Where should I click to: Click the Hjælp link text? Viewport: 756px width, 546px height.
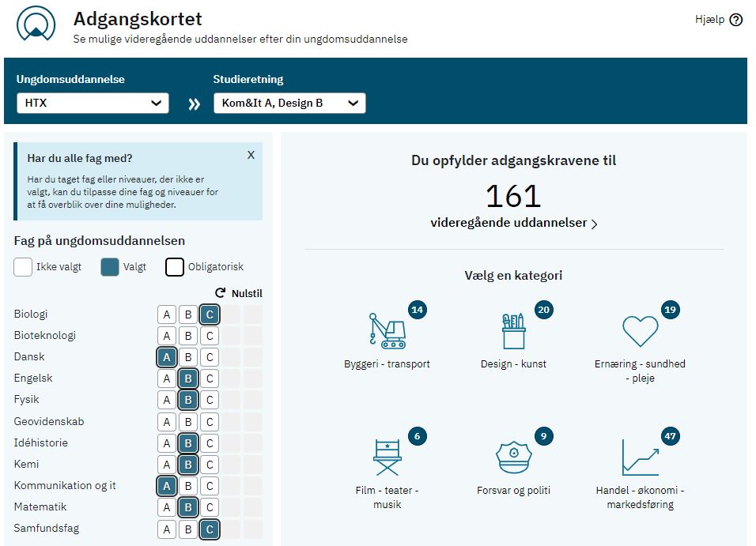click(x=709, y=20)
